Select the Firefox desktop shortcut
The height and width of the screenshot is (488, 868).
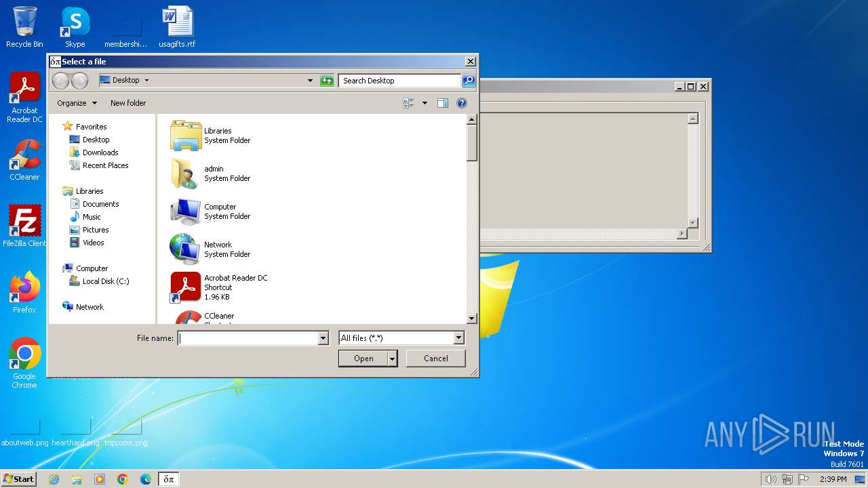click(x=24, y=292)
